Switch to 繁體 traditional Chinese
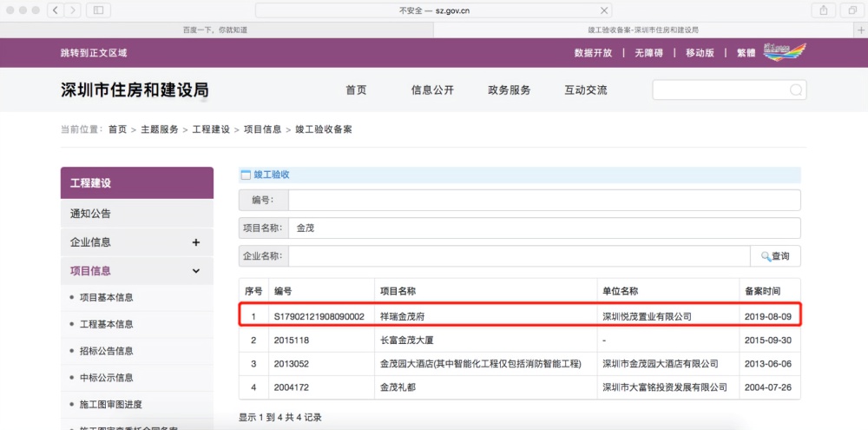Screen dimensions: 868x430 tap(746, 53)
